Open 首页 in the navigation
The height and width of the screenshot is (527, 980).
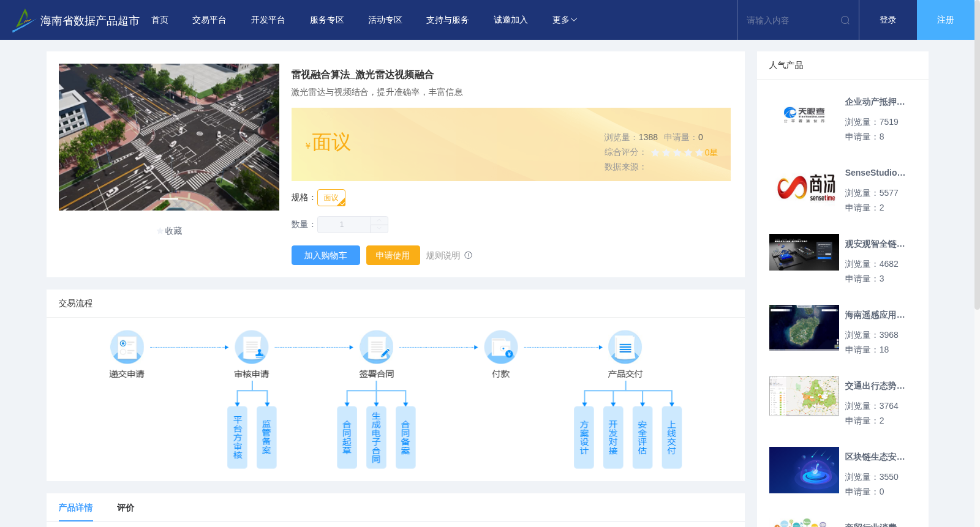coord(160,20)
